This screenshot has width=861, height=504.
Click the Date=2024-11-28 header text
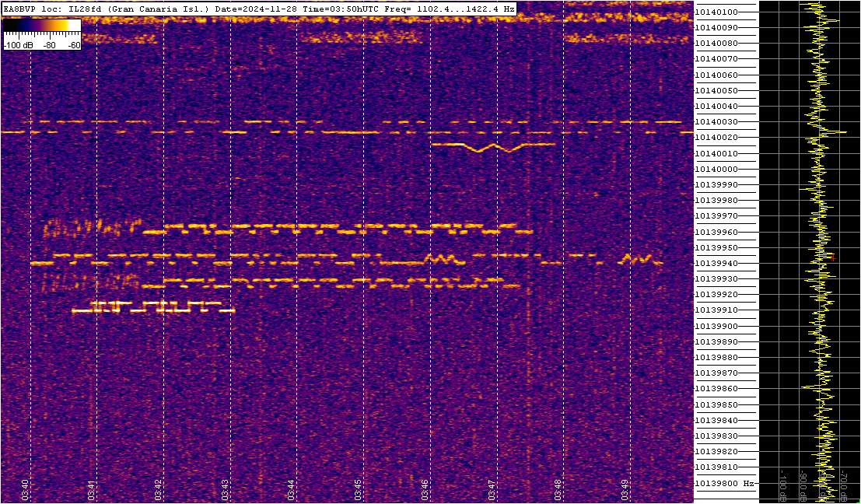(255, 10)
